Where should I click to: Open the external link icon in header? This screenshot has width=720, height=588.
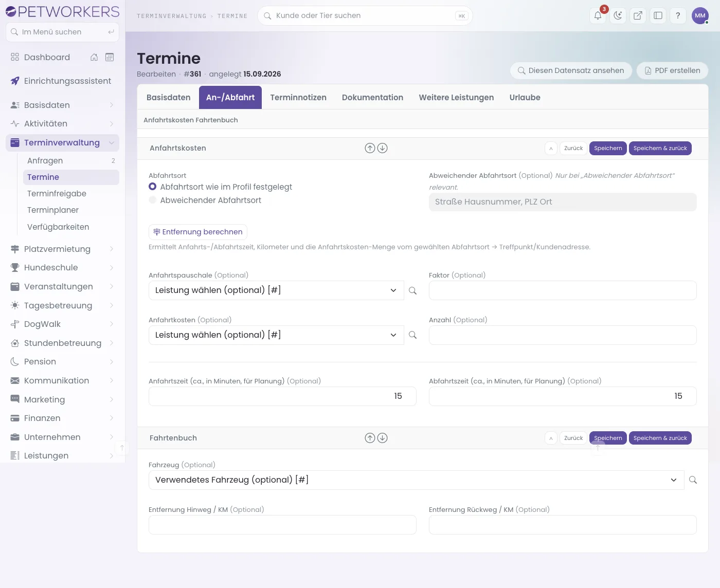click(638, 15)
